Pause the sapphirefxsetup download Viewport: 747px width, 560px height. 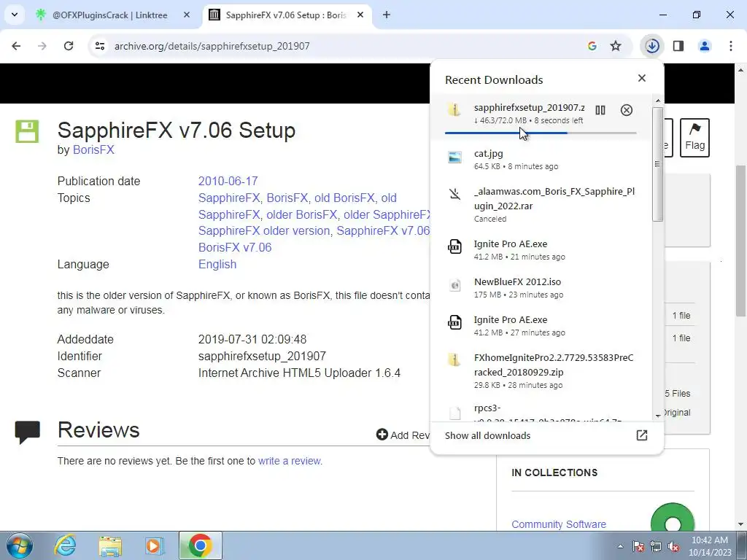pos(600,110)
